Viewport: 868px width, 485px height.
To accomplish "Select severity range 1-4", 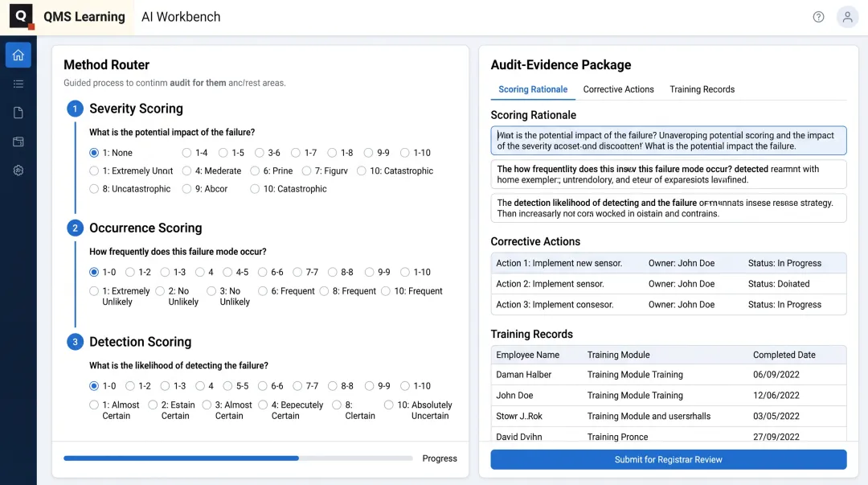I will (x=186, y=153).
